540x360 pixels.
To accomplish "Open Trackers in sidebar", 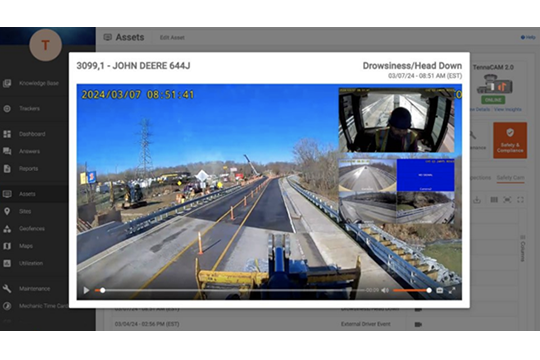I will (x=29, y=109).
